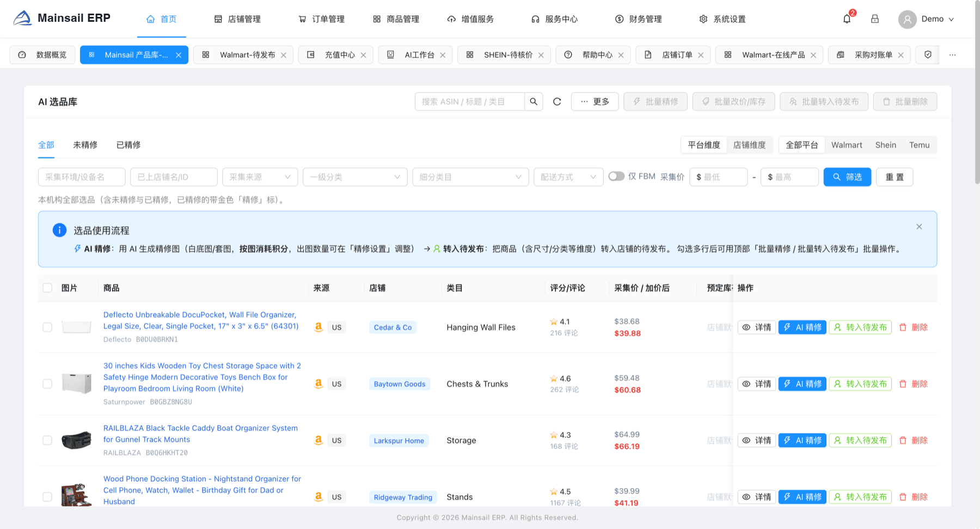Expand the 一级分类 dropdown
980x529 pixels.
pyautogui.click(x=355, y=177)
